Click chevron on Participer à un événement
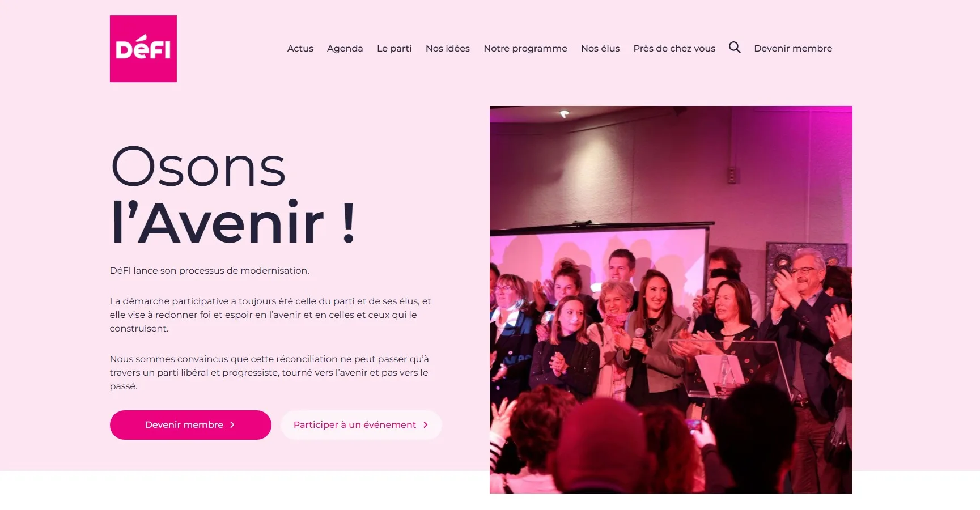Screen dimensions: 980x510 426,425
